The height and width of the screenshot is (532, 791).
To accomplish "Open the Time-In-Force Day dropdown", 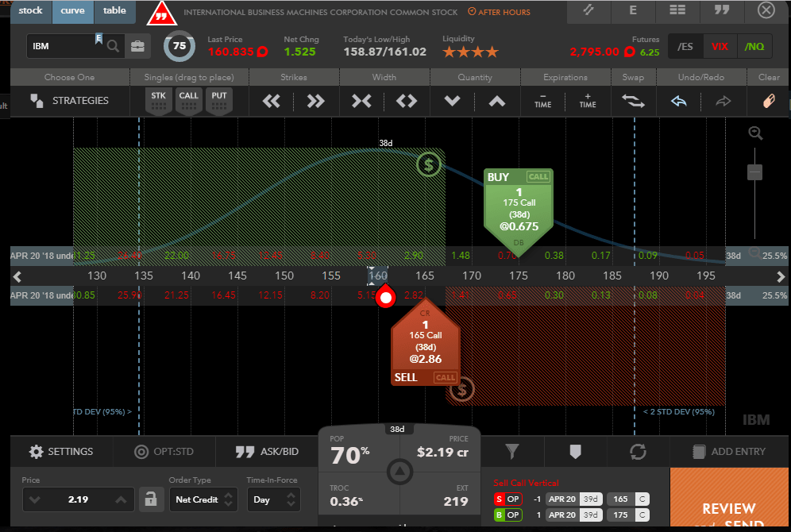I will pos(273,499).
